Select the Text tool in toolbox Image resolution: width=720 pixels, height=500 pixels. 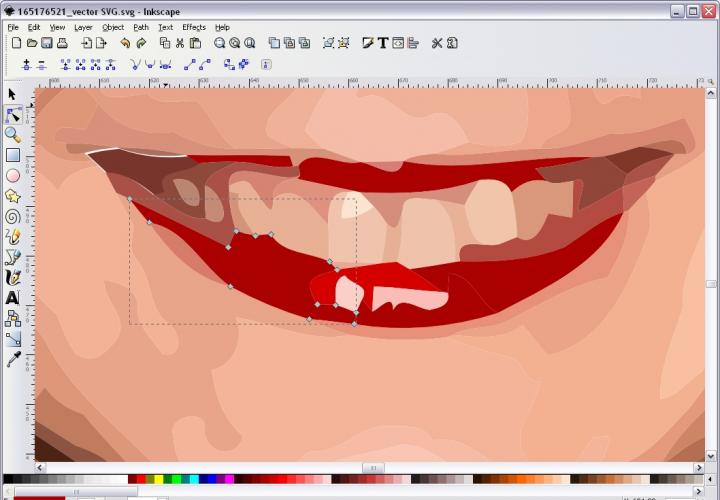click(x=12, y=297)
